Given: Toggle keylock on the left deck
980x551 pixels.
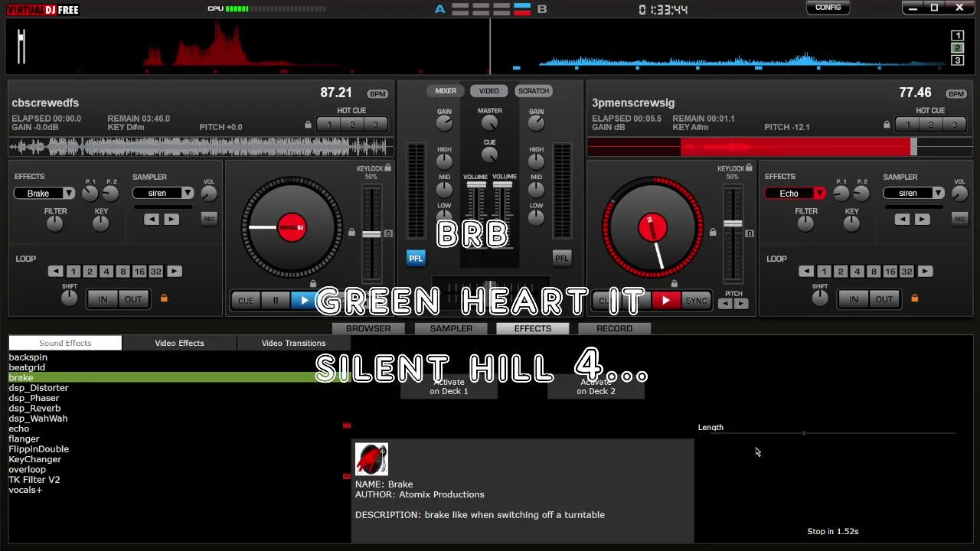Looking at the screenshot, I should tap(388, 168).
